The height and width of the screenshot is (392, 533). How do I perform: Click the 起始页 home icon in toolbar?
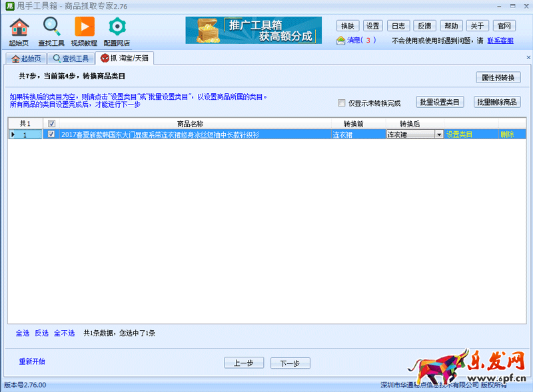click(19, 27)
